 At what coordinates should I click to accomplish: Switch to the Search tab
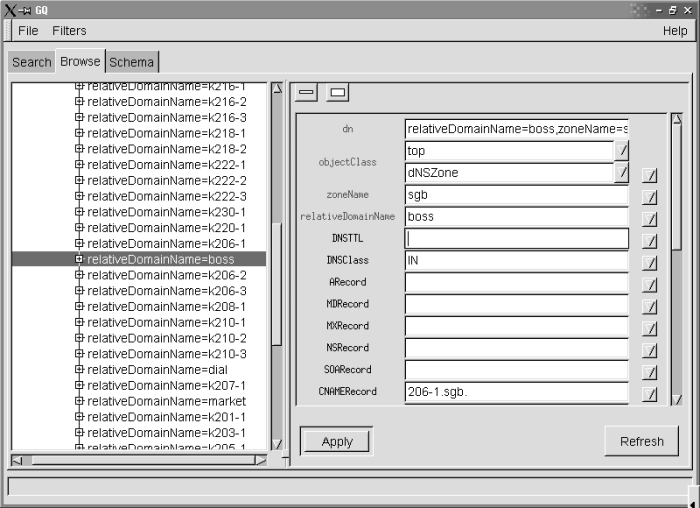[x=31, y=62]
